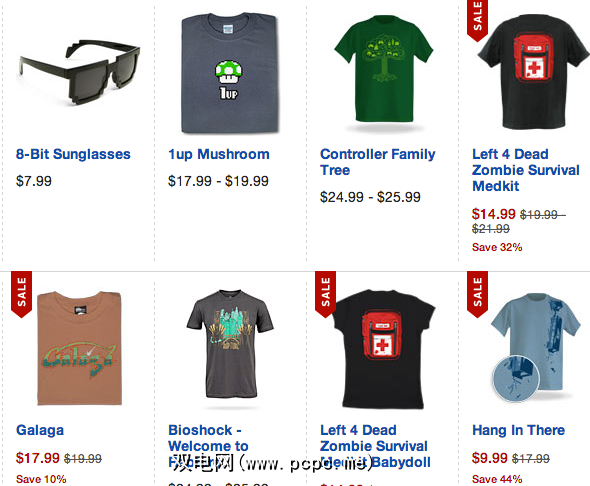
Task: Open the Controller Family Tree link
Action: click(377, 162)
